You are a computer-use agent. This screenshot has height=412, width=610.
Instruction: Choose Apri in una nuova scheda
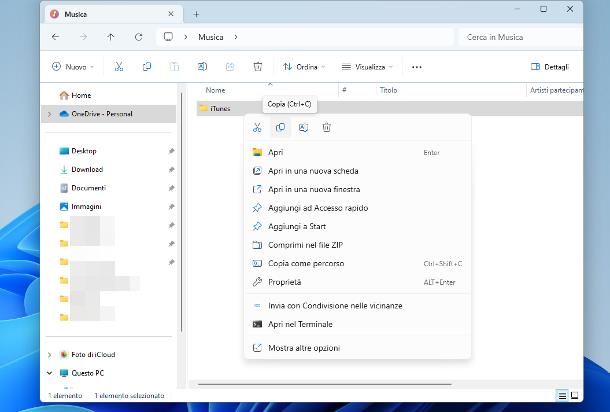[x=357, y=171]
